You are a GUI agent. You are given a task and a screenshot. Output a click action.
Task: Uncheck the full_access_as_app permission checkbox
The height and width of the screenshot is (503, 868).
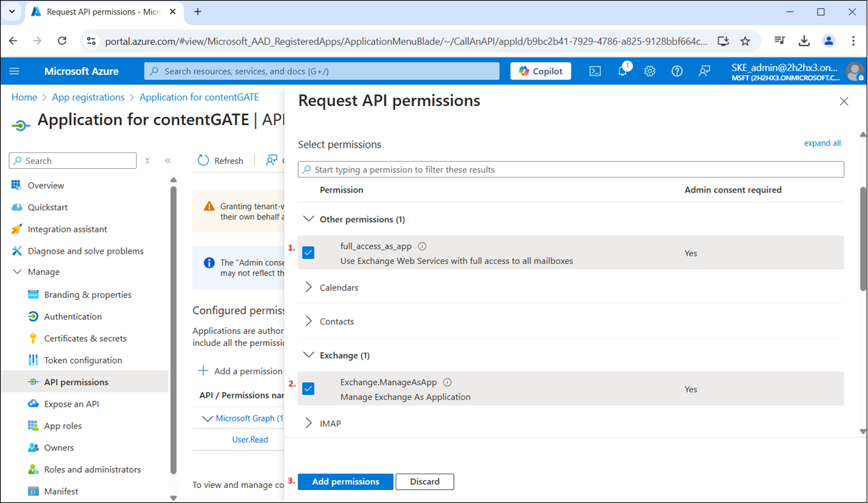pos(308,253)
